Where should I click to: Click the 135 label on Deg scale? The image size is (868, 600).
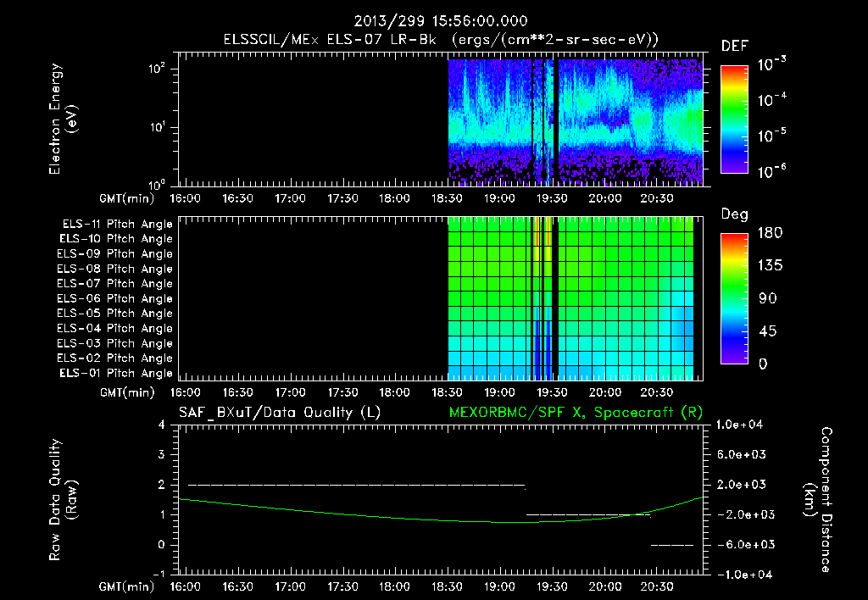770,265
